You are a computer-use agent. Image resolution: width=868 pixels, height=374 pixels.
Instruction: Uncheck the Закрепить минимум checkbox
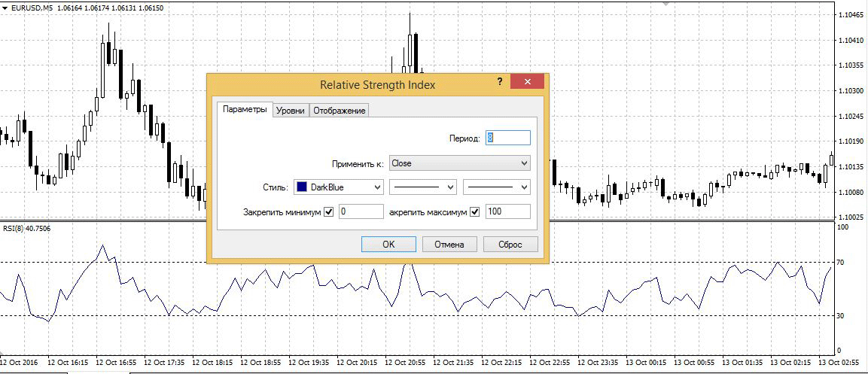[328, 212]
